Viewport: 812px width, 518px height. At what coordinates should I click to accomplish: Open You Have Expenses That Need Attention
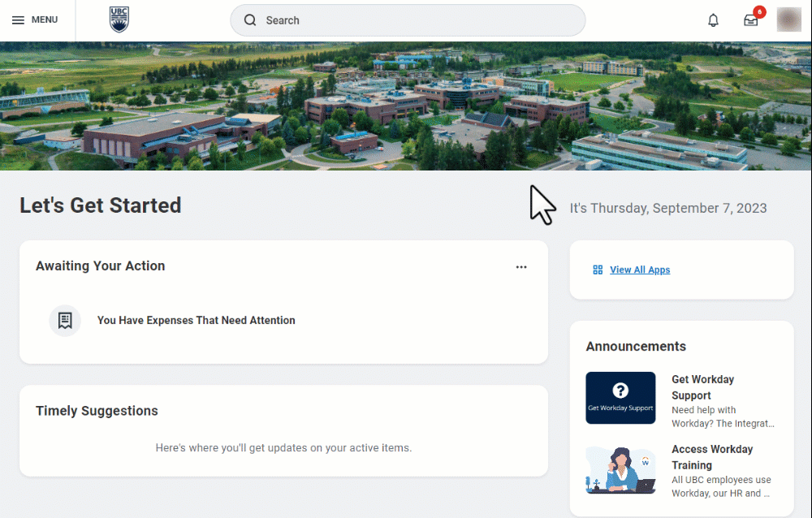[196, 321]
